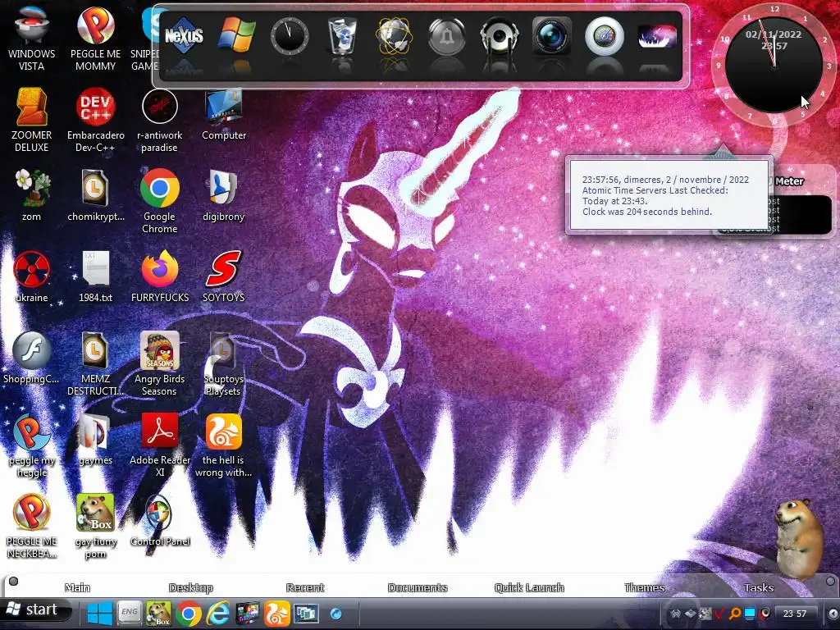This screenshot has height=630, width=840.
Task: Click the taskbar clock showing 23 57
Action: [x=794, y=614]
